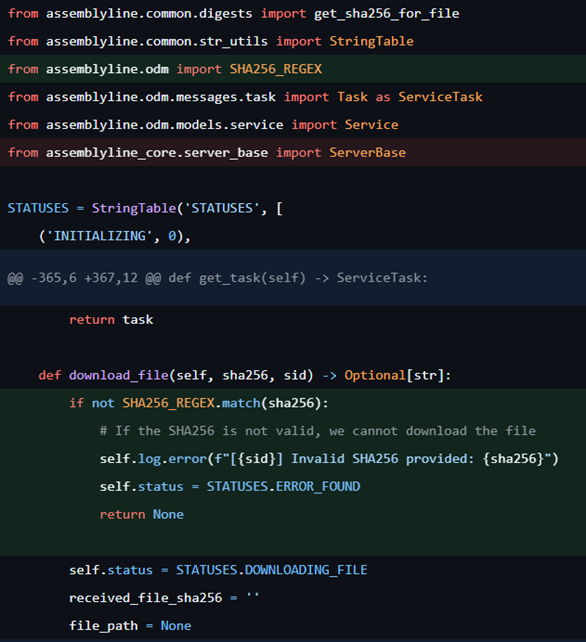The width and height of the screenshot is (586, 642).
Task: Click STATUSES.ERROR_FOUND assignment
Action: (230, 487)
